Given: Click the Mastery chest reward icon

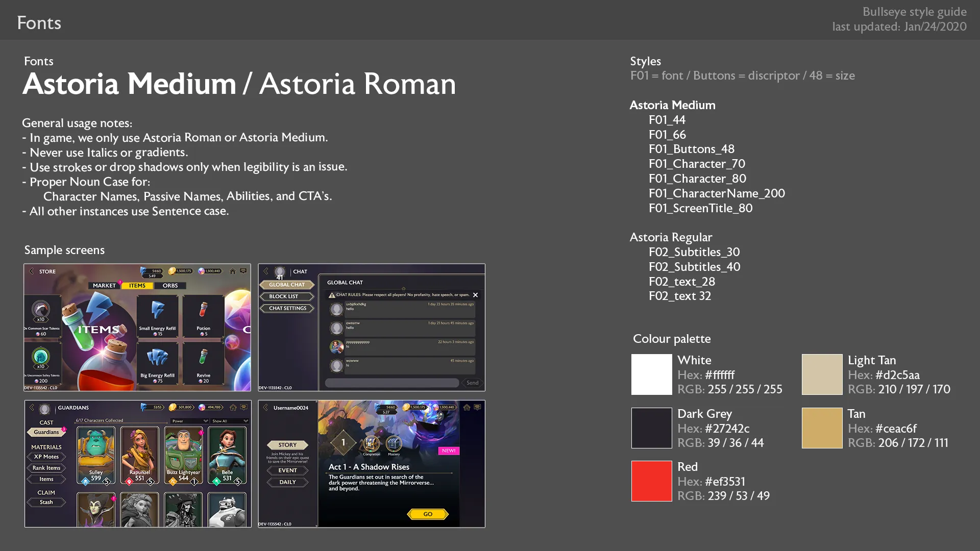Looking at the screenshot, I should click(x=394, y=443).
